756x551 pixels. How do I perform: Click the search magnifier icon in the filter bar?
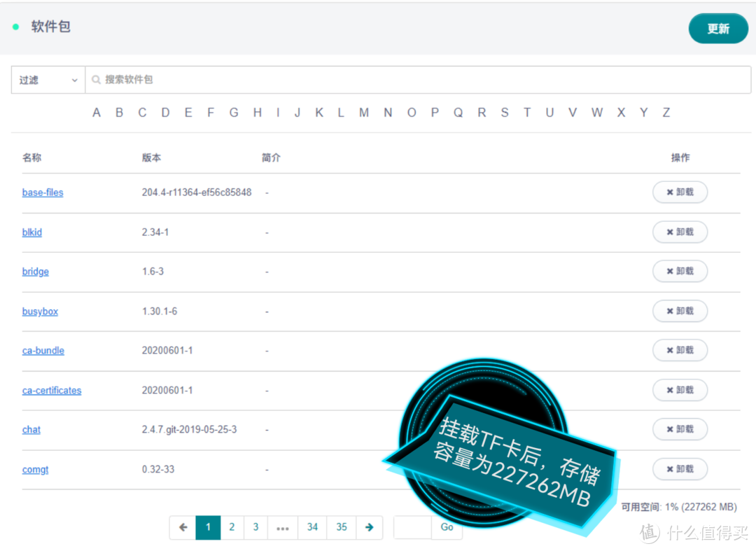click(x=96, y=79)
